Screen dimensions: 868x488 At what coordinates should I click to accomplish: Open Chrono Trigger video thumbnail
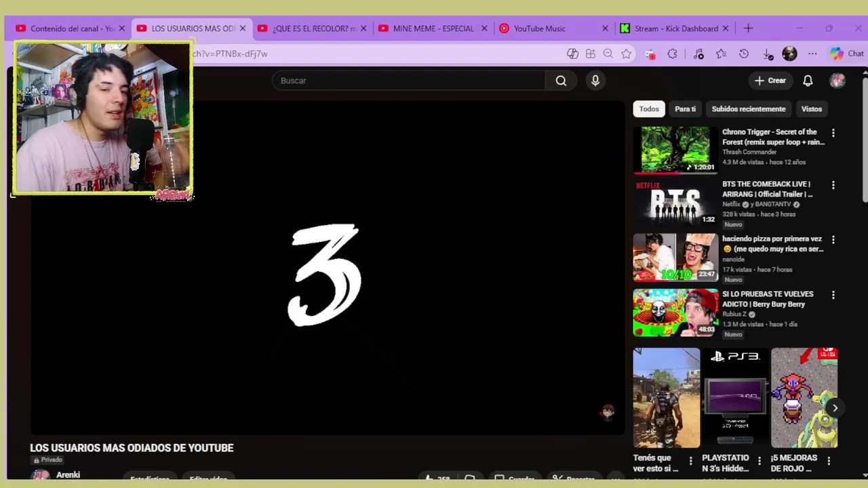[675, 149]
